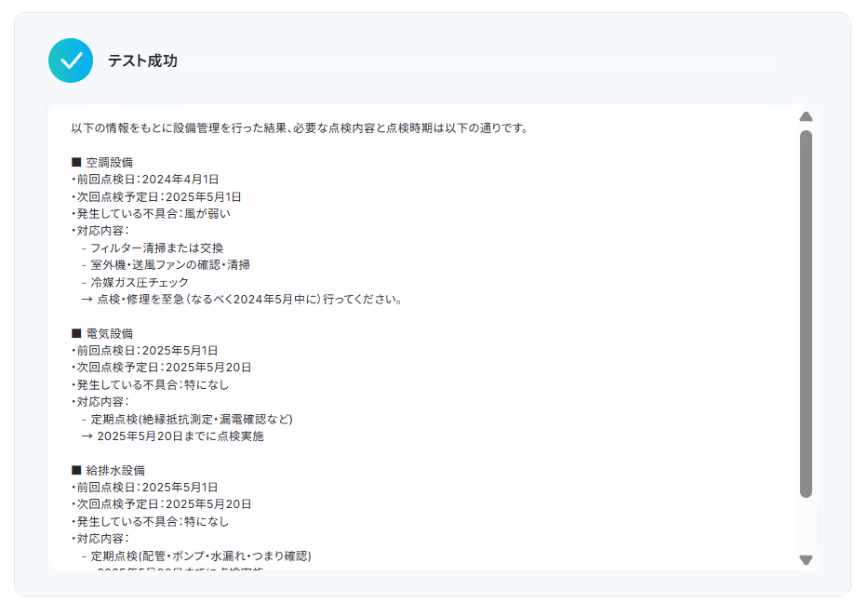Click the line 発生している不具合:風が弱い
The width and height of the screenshot is (868, 603).
(151, 214)
